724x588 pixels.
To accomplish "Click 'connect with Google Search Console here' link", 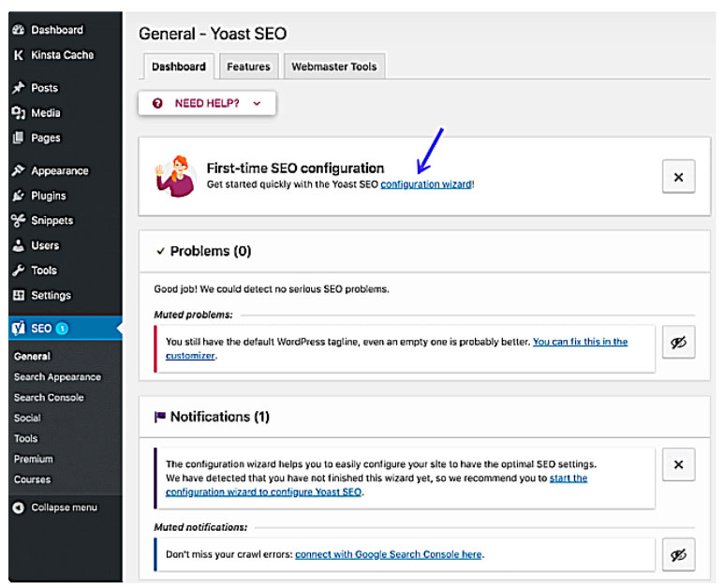I will pos(389,554).
